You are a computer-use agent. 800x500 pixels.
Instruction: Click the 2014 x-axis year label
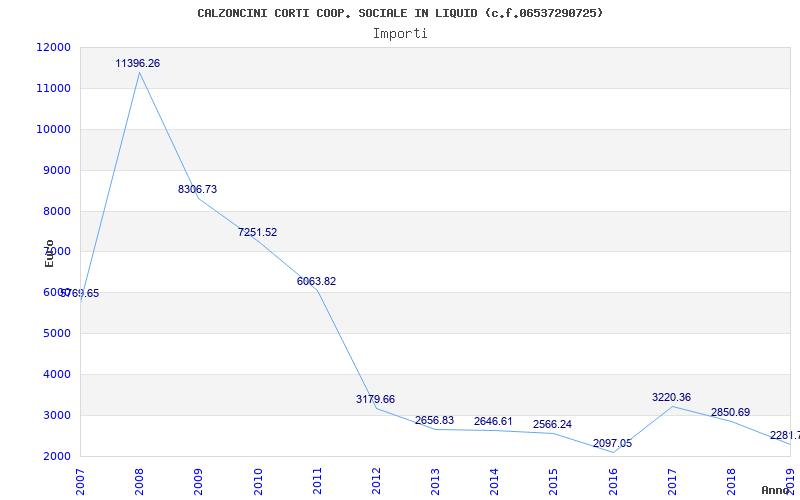[494, 481]
